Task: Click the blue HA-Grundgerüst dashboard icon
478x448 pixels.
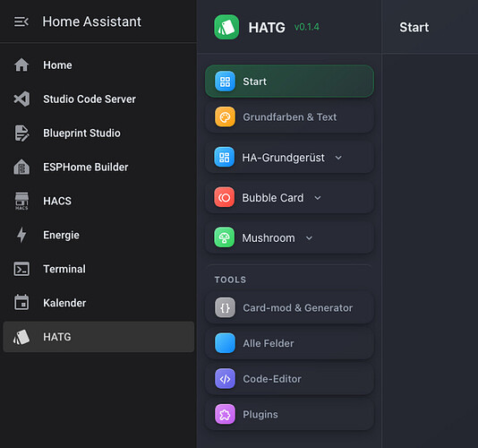Action: click(x=225, y=157)
